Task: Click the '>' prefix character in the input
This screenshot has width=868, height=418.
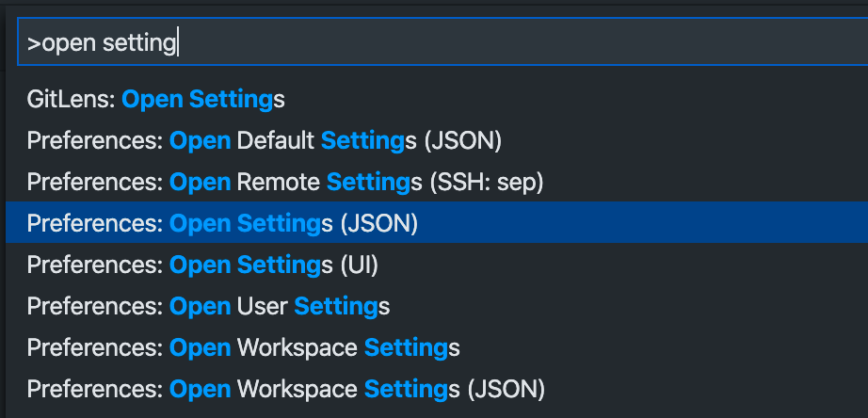Action: tap(34, 43)
